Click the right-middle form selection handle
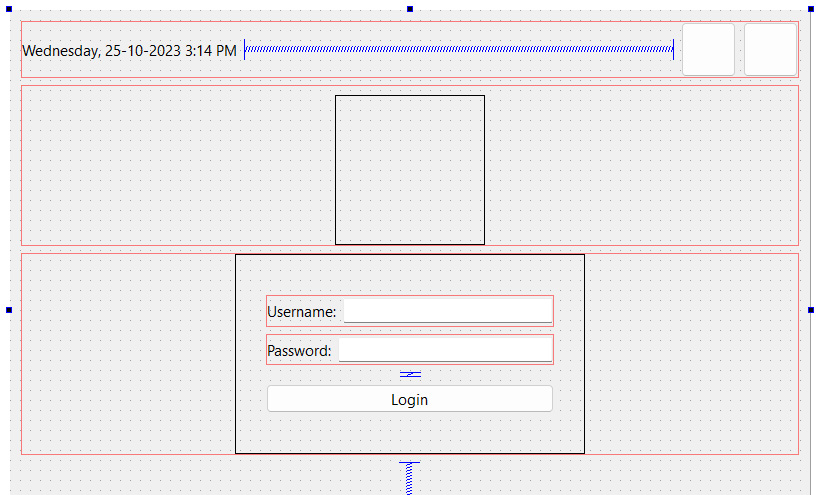Image resolution: width=822 pixels, height=495 pixels. (811, 310)
